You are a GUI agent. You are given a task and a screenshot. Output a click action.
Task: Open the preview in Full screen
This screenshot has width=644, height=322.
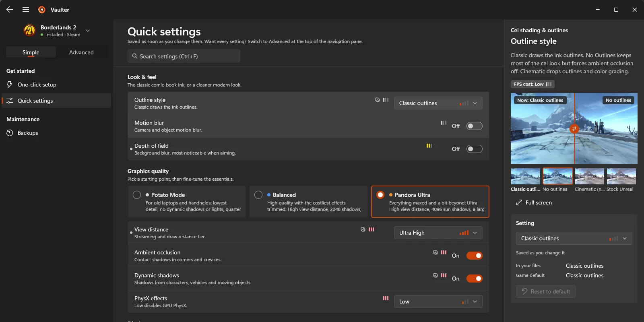pos(534,202)
